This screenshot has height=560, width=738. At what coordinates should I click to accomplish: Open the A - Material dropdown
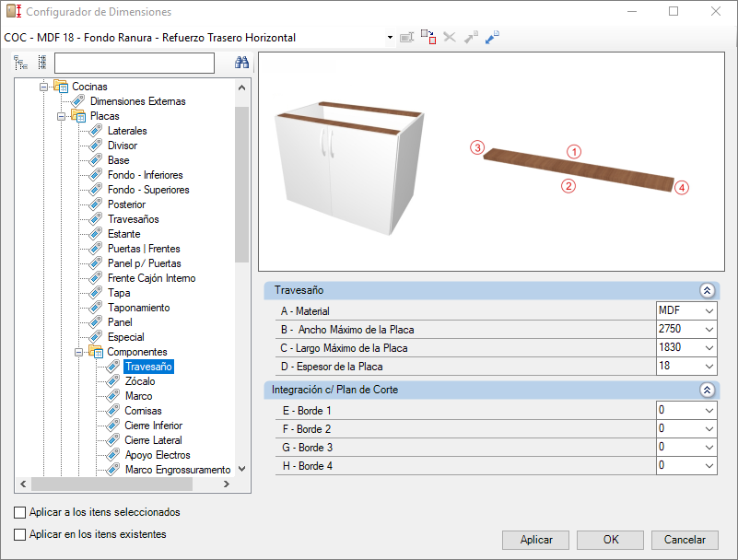[x=709, y=311]
